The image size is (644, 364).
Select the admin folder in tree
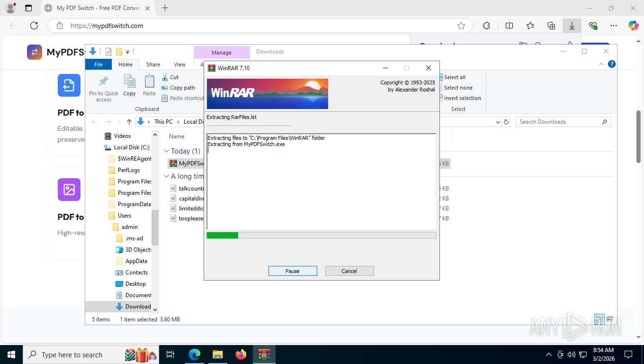click(x=129, y=227)
